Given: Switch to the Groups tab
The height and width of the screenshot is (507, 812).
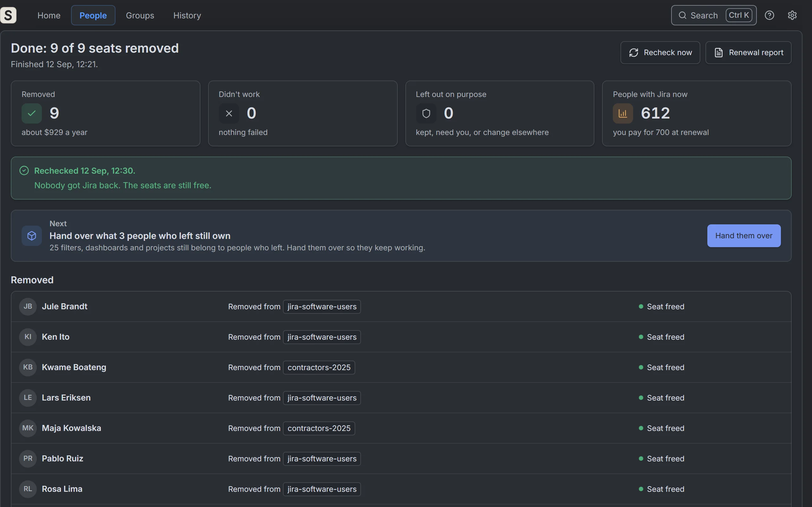Looking at the screenshot, I should pos(140,15).
